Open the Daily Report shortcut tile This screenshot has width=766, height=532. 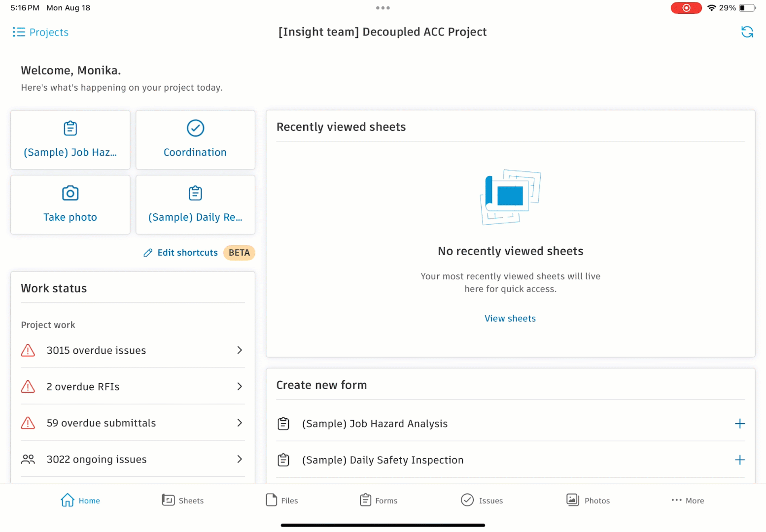pos(195,204)
